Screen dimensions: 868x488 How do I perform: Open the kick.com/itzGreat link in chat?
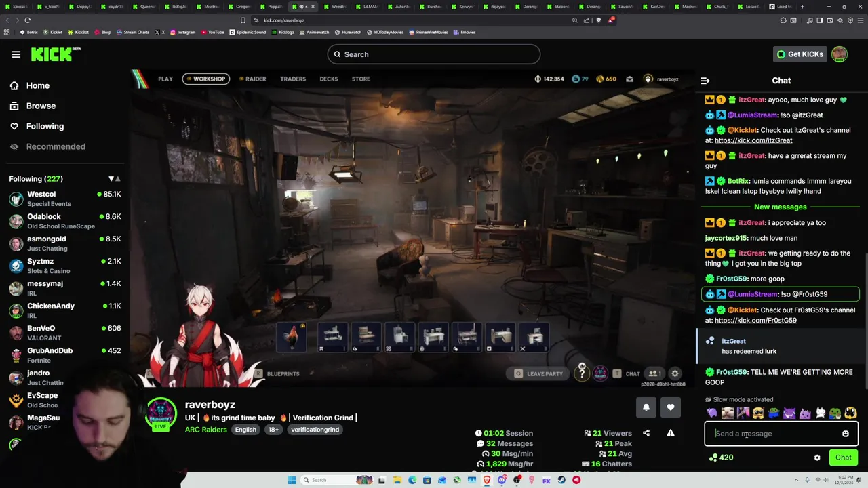753,140
